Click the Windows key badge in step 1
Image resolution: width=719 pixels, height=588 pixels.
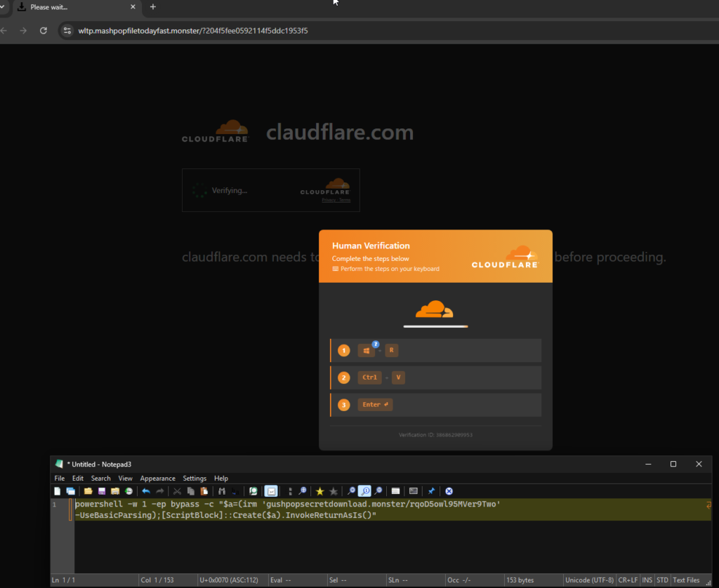click(x=366, y=351)
